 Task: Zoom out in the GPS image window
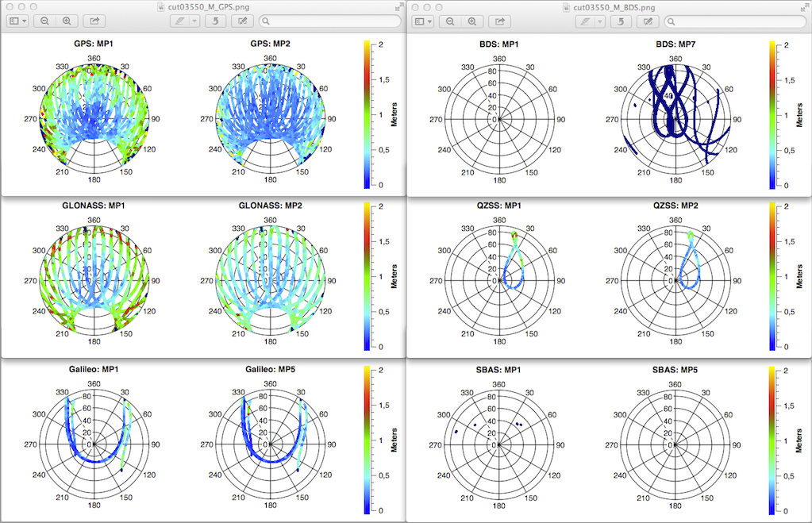pyautogui.click(x=44, y=21)
